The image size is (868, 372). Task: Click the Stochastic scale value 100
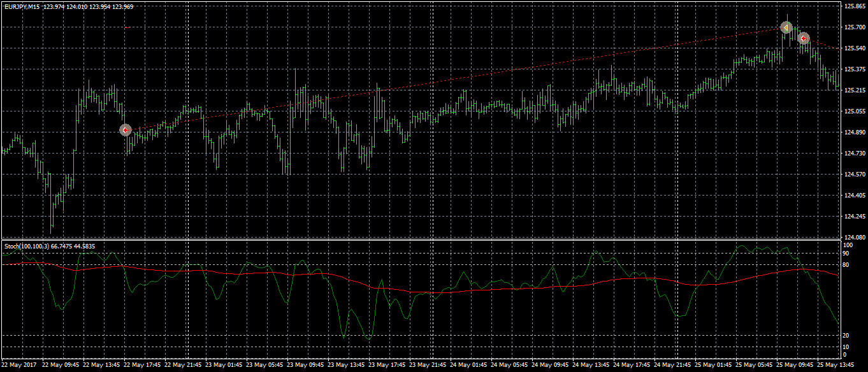coord(848,245)
